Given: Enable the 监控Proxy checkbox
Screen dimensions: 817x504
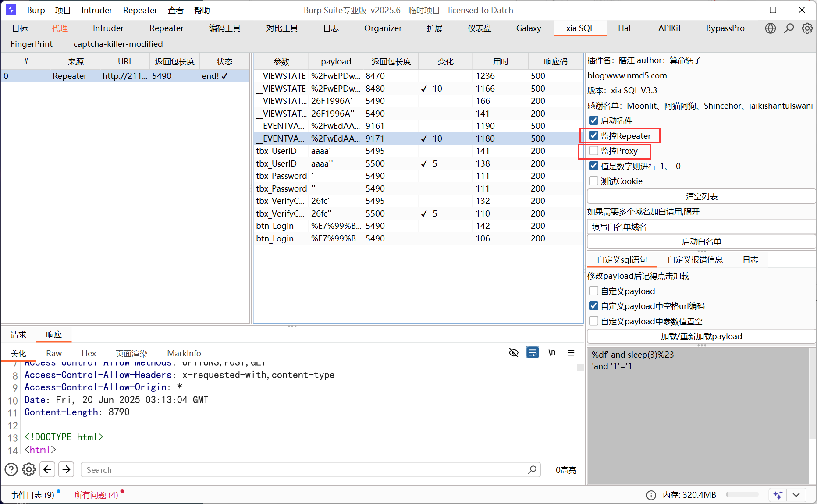Looking at the screenshot, I should click(x=594, y=151).
